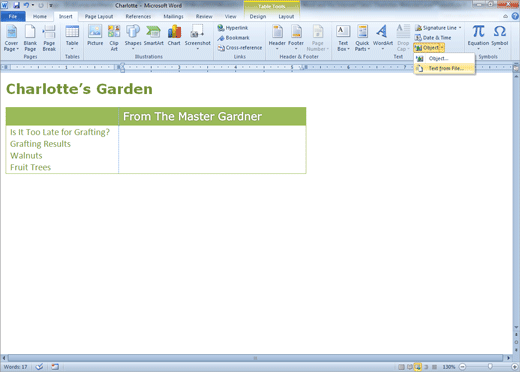Click the Redo icon
The width and height of the screenshot is (520, 372).
[41, 5]
